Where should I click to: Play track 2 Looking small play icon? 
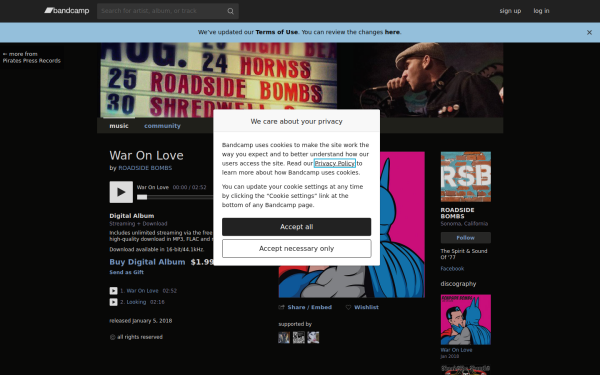coord(113,302)
